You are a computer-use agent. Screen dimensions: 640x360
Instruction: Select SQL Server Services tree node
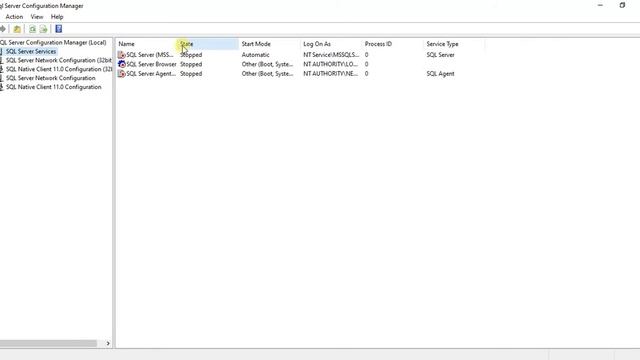click(31, 51)
